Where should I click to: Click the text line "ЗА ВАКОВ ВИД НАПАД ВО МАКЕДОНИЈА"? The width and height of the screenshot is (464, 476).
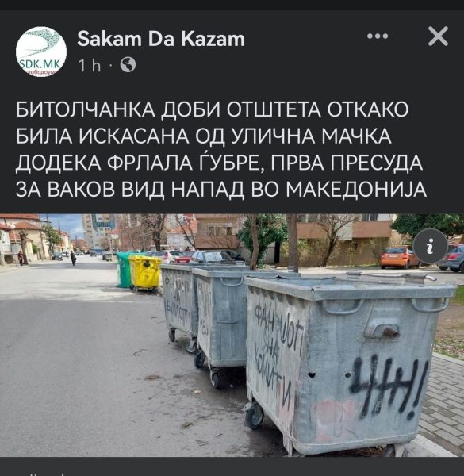point(221,189)
